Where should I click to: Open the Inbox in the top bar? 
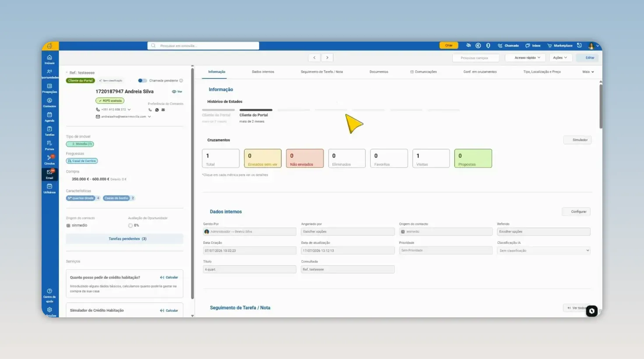tap(533, 46)
